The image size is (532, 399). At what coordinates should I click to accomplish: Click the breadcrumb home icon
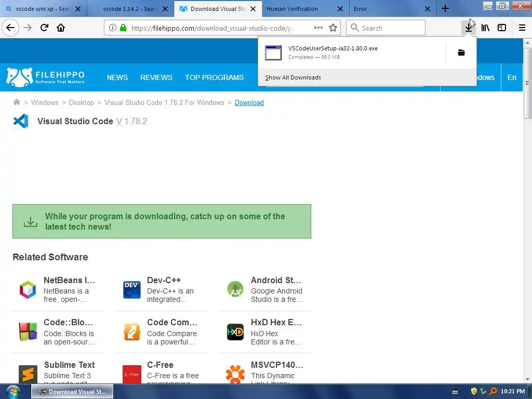coord(16,102)
